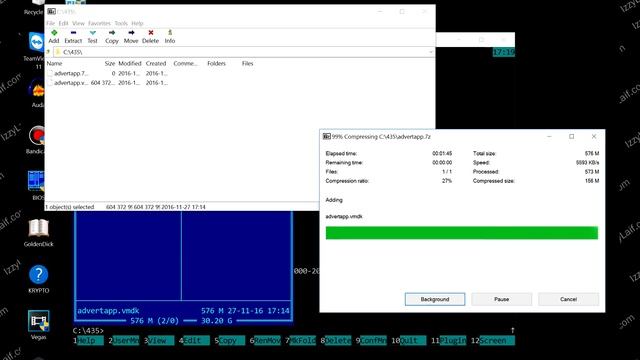640x360 pixels.
Task: Click the Background button in compressing dialog
Action: click(x=435, y=299)
